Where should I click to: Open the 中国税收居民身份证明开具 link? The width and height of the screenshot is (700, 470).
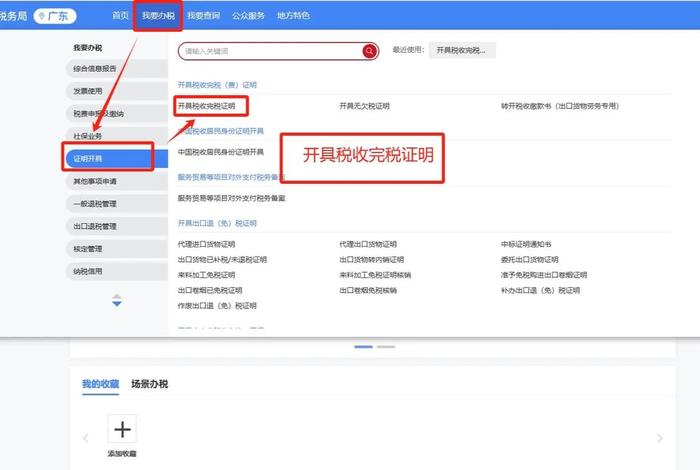click(221, 152)
